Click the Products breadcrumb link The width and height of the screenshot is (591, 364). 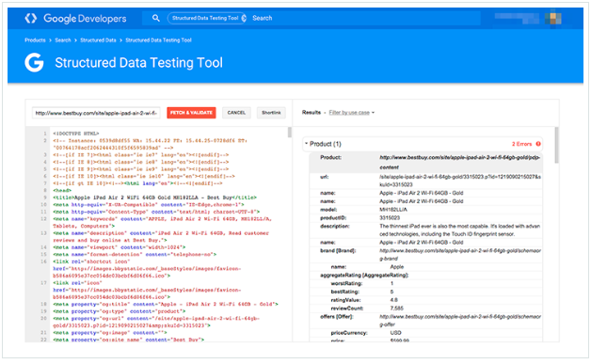point(35,40)
